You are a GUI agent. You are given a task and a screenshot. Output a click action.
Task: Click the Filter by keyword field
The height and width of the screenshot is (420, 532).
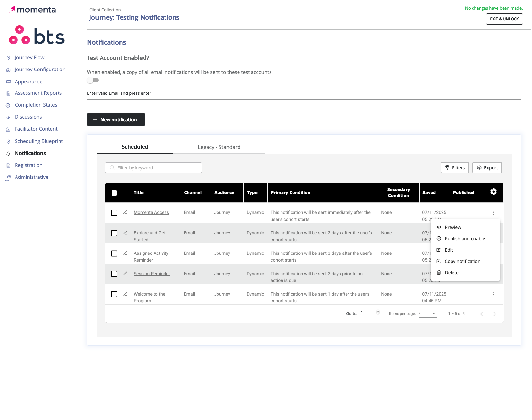(x=154, y=168)
